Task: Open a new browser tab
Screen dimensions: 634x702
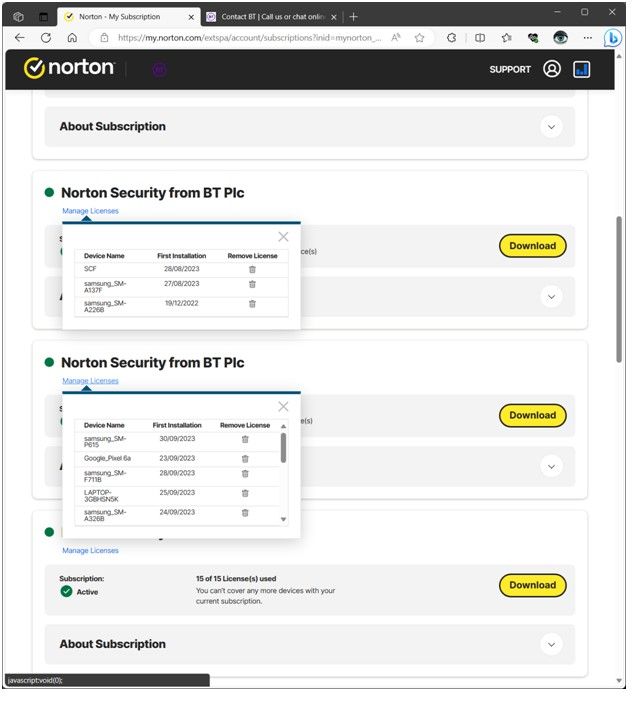Action: coord(354,16)
